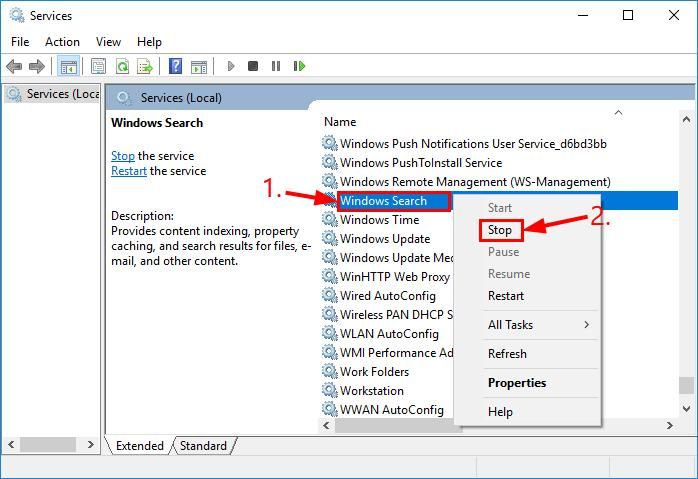
Task: Click the Refresh toolbar icon
Action: point(122,66)
